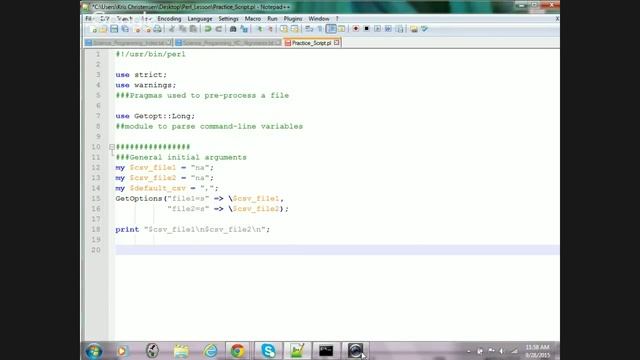Save the current recorded macro icon
Viewport: 640px width, 360px height.
point(400,29)
